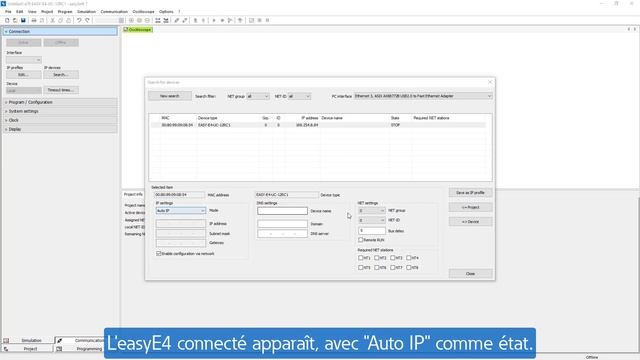Check the NT4 required station box
This screenshot has width=640, height=360.
409,258
